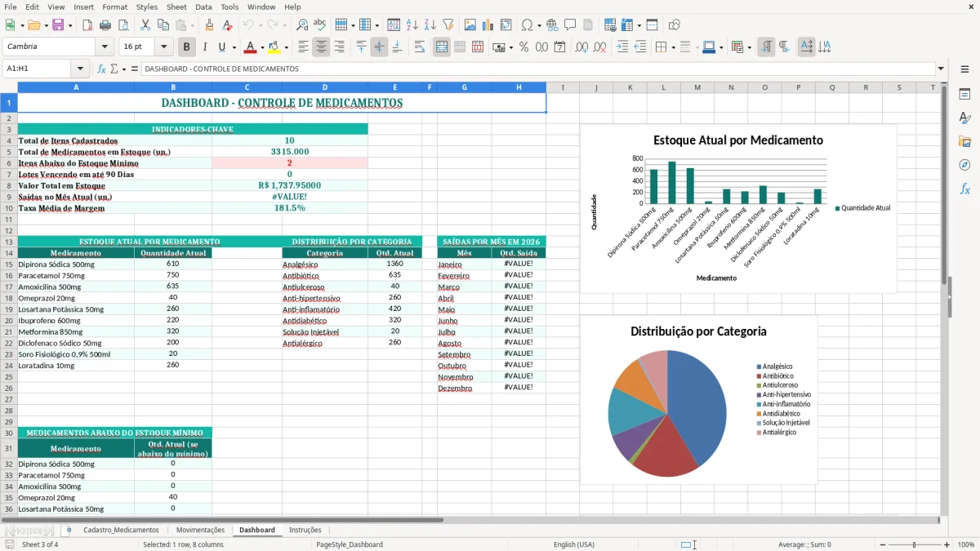Open the Data menu
980x551 pixels.
click(x=203, y=7)
